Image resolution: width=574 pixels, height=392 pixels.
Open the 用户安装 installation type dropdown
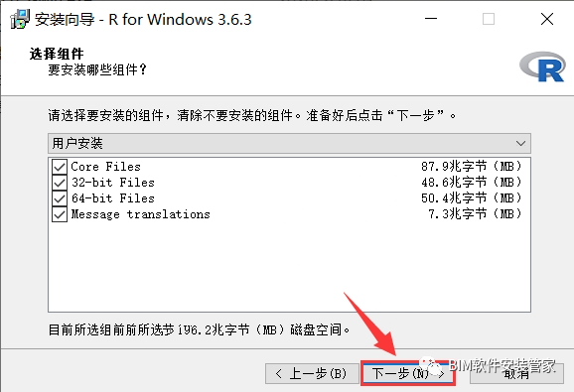289,143
